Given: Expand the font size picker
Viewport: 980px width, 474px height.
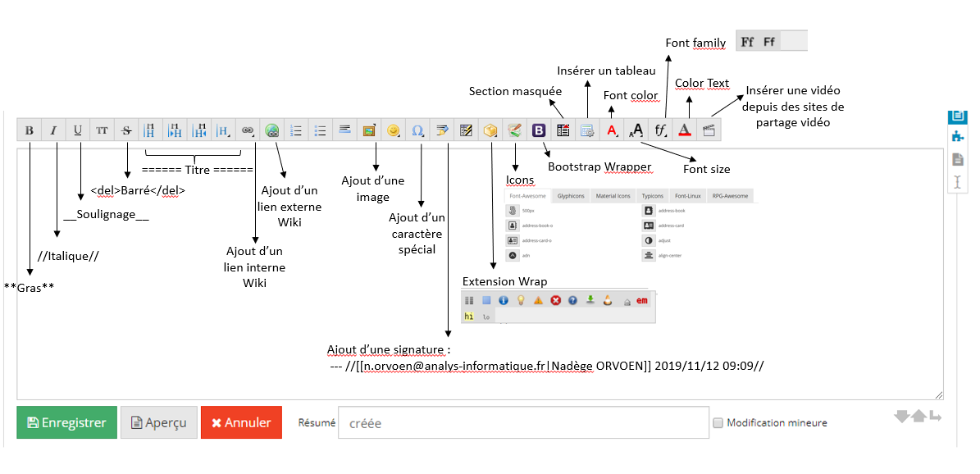Looking at the screenshot, I should pyautogui.click(x=636, y=130).
